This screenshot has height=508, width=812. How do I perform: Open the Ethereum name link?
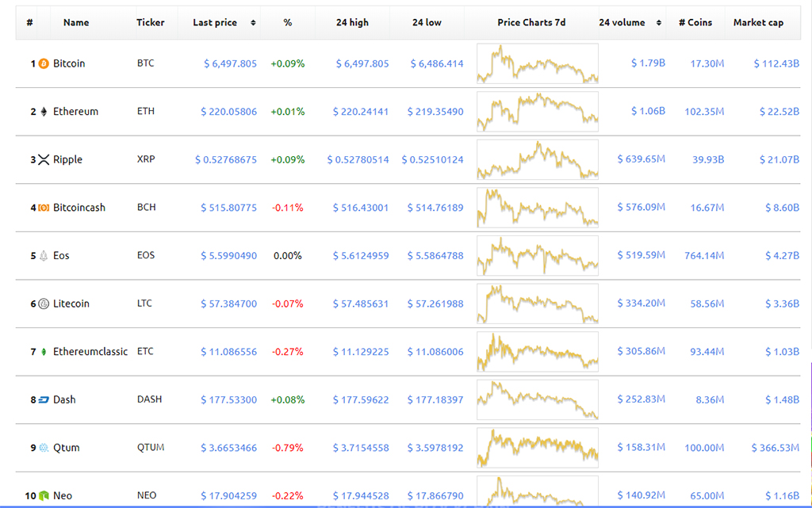click(75, 112)
